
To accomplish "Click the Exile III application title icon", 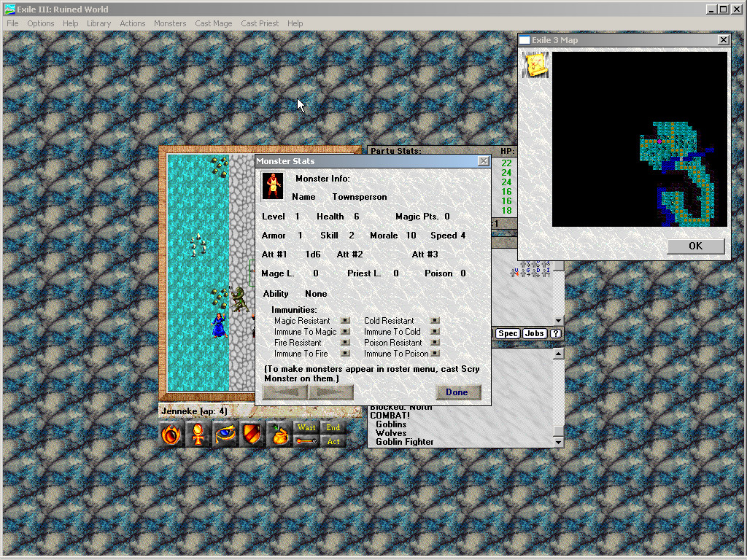I will coord(9,9).
